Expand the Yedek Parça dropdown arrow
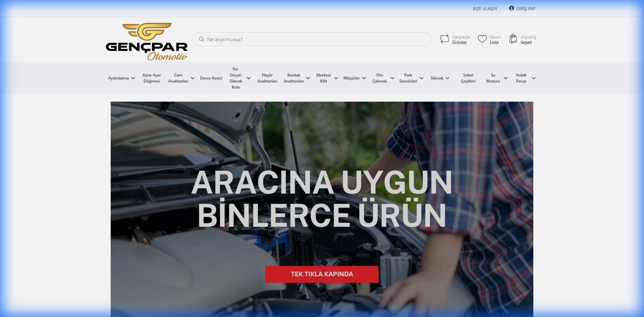 click(x=534, y=78)
